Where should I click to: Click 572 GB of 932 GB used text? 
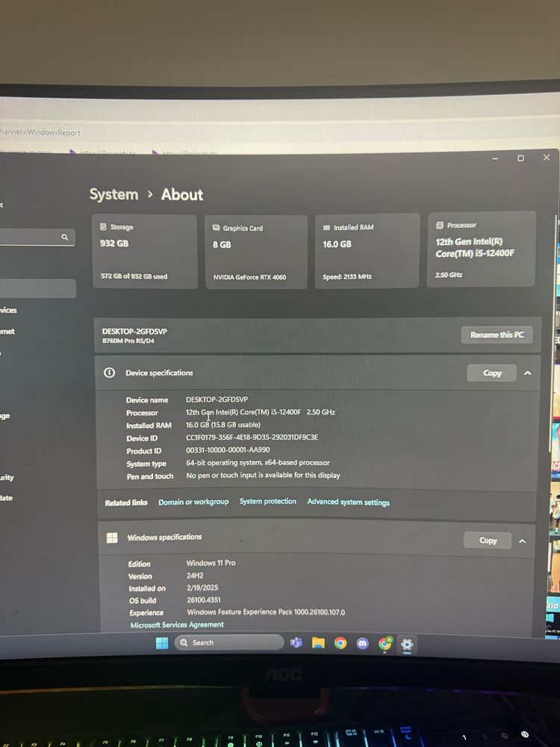coord(134,276)
